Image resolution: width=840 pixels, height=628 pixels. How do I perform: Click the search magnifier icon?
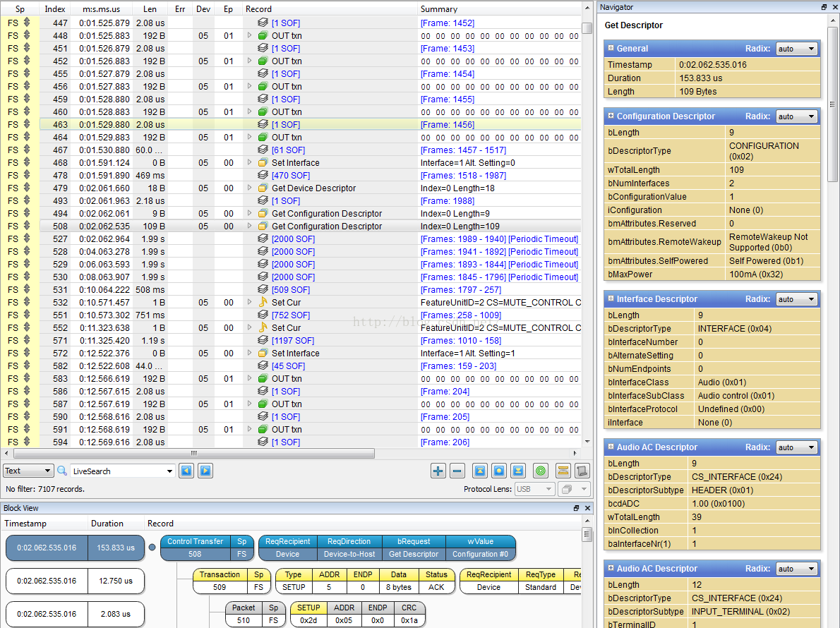[62, 471]
